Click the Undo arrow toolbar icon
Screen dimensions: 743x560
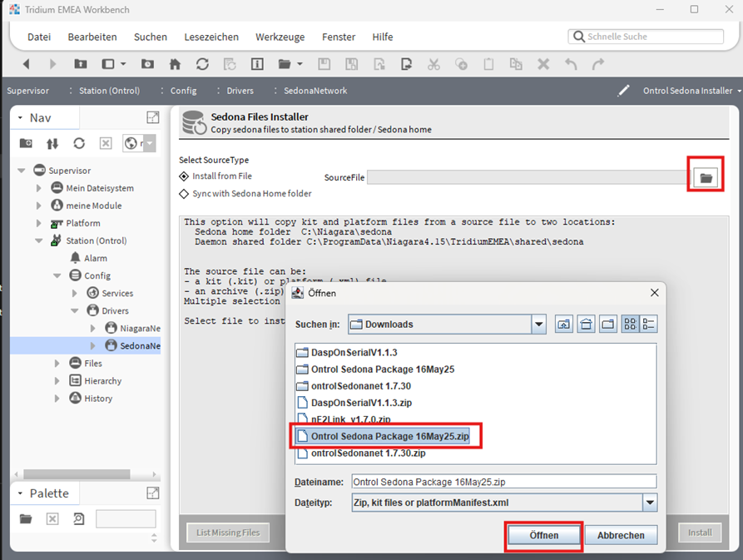click(571, 64)
